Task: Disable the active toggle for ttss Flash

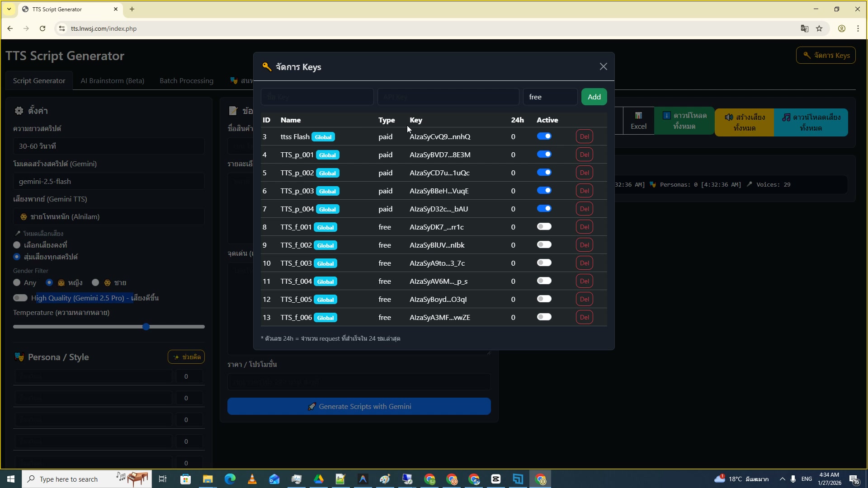Action: [x=544, y=136]
